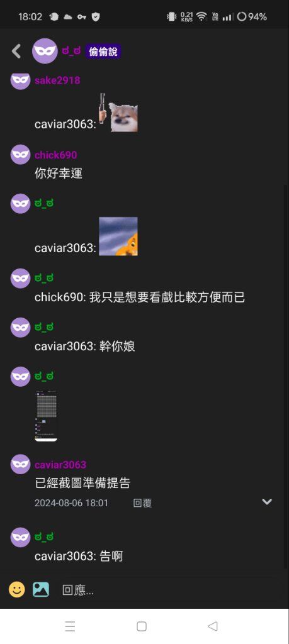
Task: Tap Android home square button
Action: pyautogui.click(x=142, y=626)
